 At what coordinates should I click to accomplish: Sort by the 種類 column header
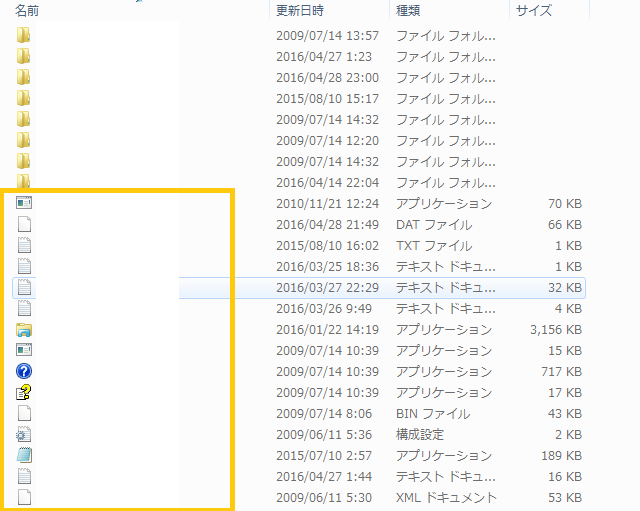[x=408, y=10]
